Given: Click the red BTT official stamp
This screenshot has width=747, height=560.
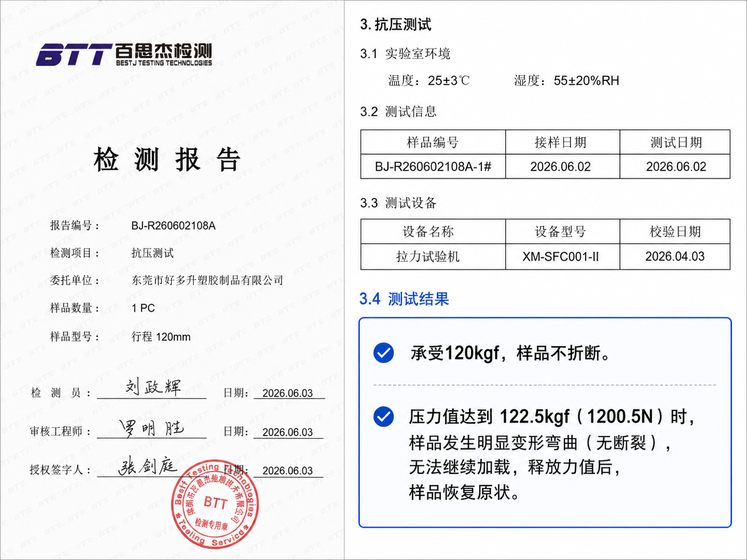Looking at the screenshot, I should coord(215,504).
